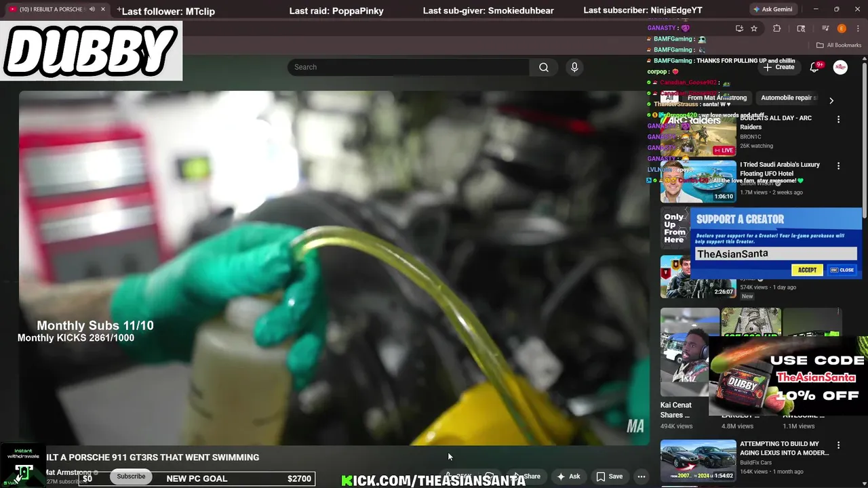Open the install app icon in address bar

tap(739, 28)
